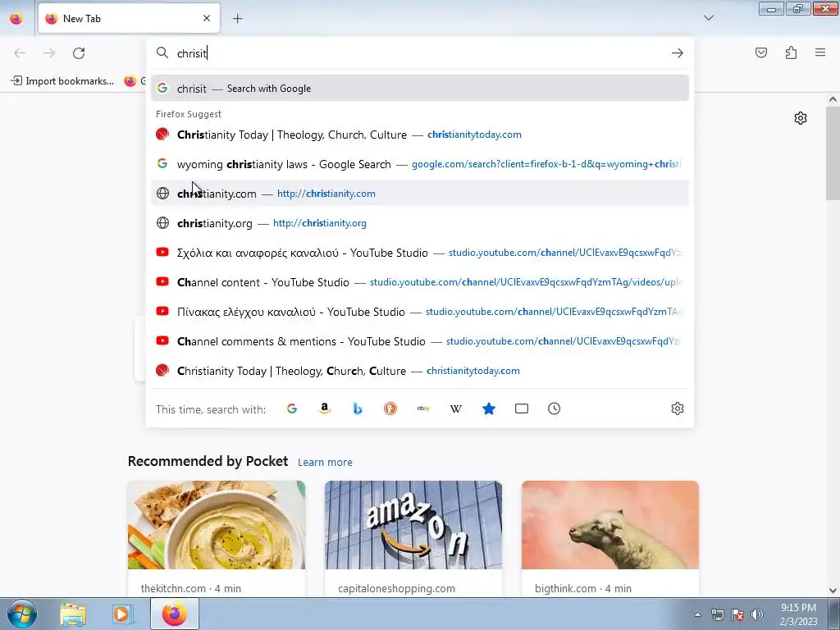Screen dimensions: 840x630
Task: Open the Amazon building capitaloneshopping.com story
Action: 413,539
